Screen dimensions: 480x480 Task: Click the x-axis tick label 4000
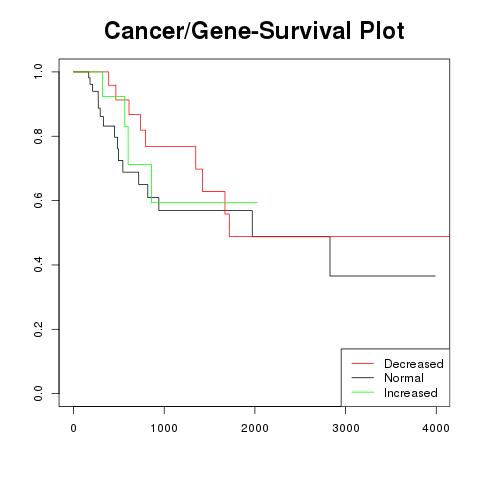pyautogui.click(x=436, y=428)
